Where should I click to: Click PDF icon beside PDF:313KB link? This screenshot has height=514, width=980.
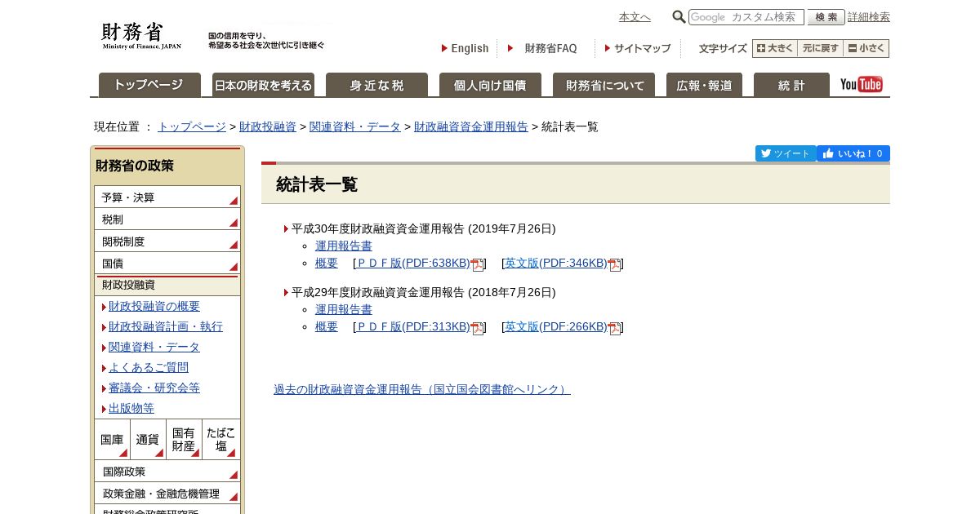click(x=478, y=328)
